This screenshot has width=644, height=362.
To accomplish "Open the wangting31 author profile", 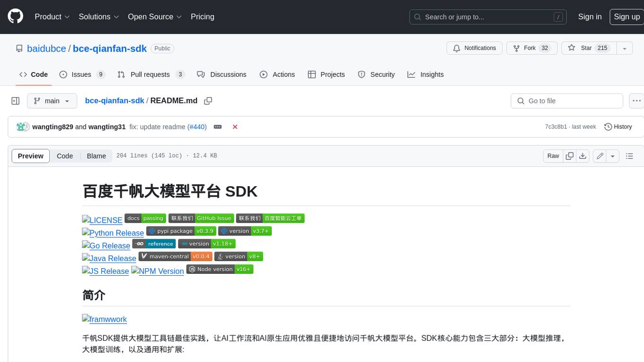I will (107, 127).
